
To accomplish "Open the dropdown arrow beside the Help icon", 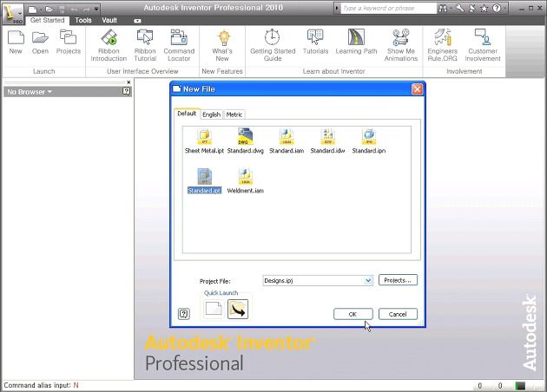I will coord(504,9).
